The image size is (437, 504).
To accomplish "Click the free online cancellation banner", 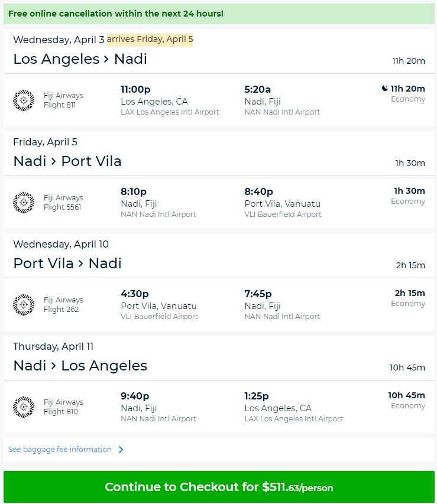I will point(116,13).
